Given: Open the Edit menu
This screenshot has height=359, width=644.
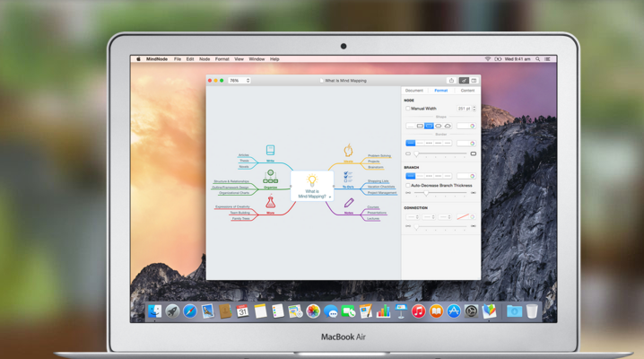Looking at the screenshot, I should 190,59.
